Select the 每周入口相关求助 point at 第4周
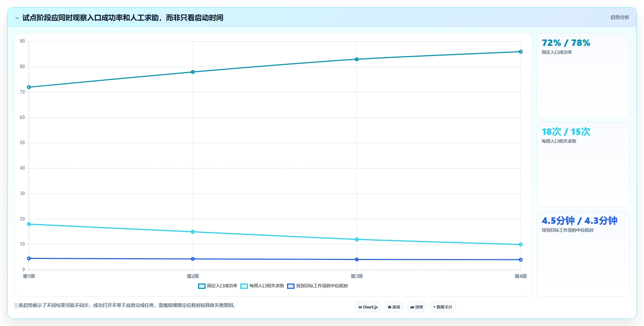This screenshot has height=326, width=644. point(521,245)
